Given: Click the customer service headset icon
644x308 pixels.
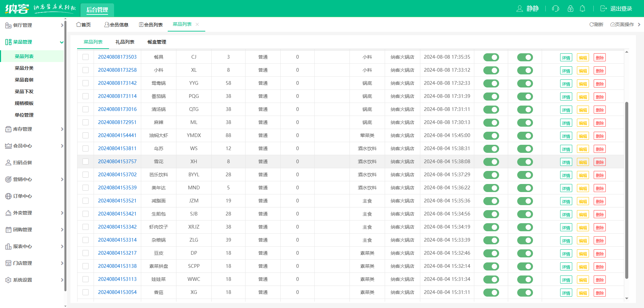Looking at the screenshot, I should pyautogui.click(x=555, y=9).
